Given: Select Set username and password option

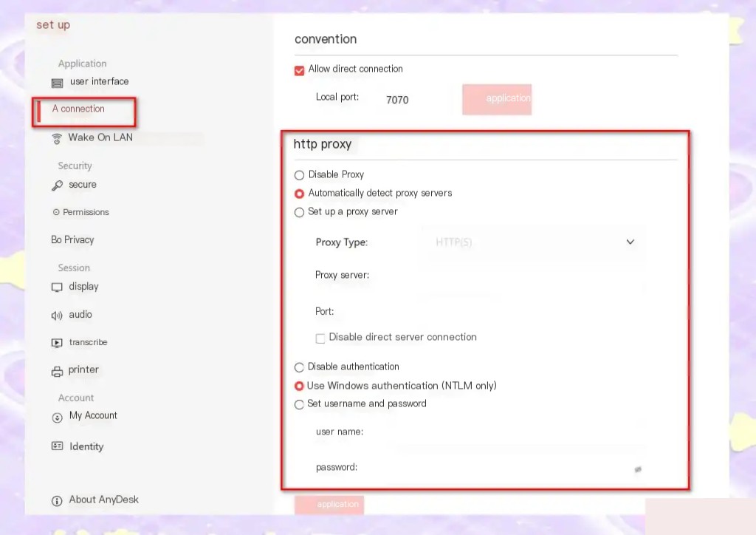Looking at the screenshot, I should tap(300, 404).
